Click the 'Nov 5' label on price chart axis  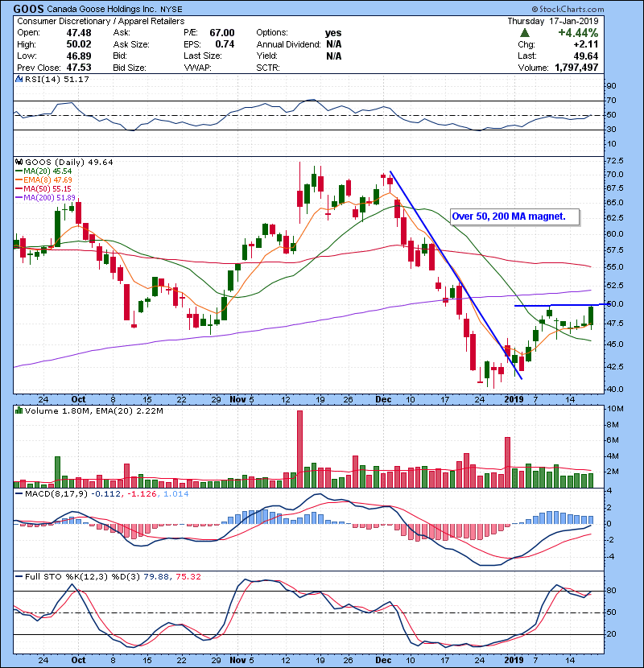tap(242, 400)
